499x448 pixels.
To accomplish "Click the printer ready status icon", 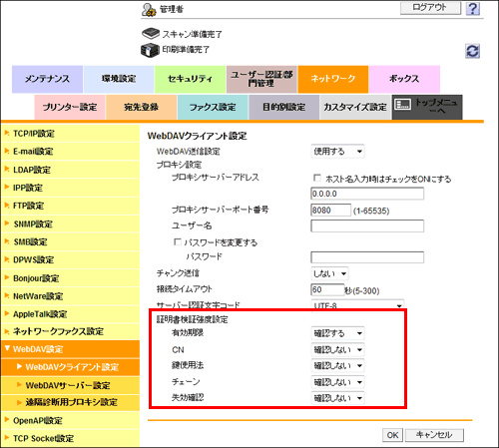I will pyautogui.click(x=150, y=50).
